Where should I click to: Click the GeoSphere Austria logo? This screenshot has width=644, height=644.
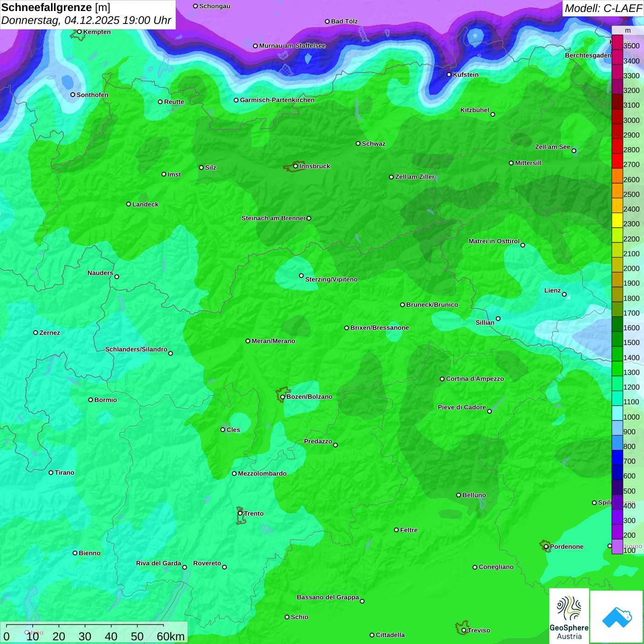569,617
